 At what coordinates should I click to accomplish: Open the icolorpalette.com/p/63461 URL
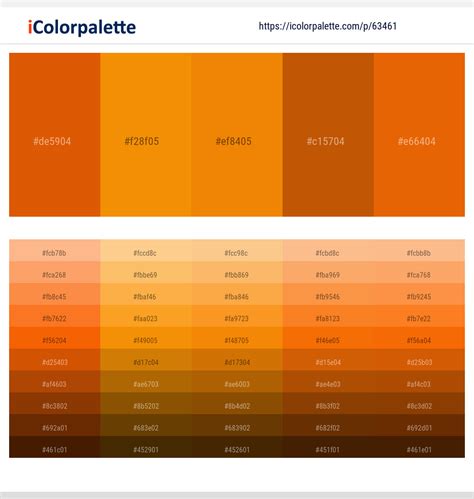(328, 26)
